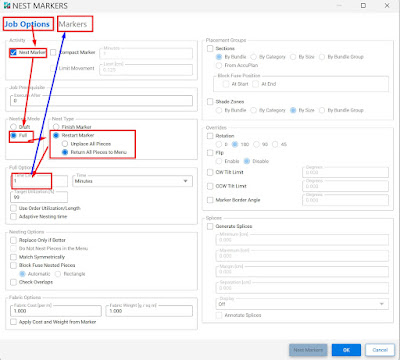The height and width of the screenshot is (360, 400).
Task: Click the OK button
Action: click(x=346, y=350)
